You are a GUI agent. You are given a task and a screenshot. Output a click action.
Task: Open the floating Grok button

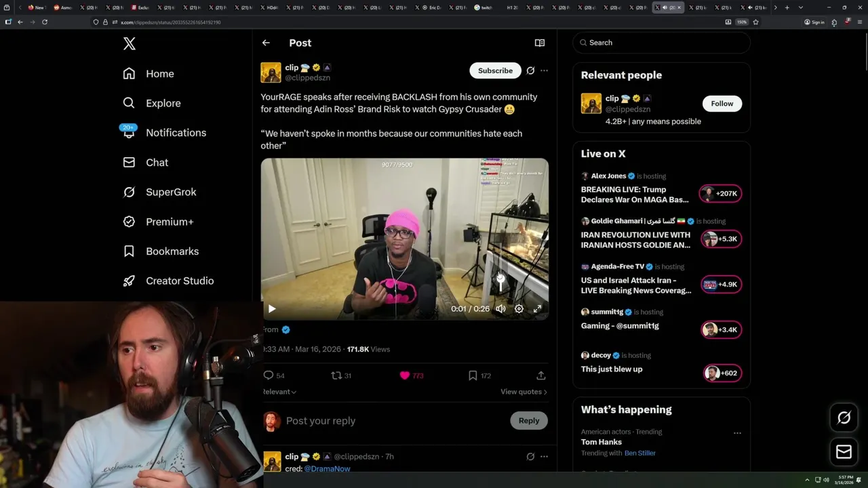(x=844, y=418)
